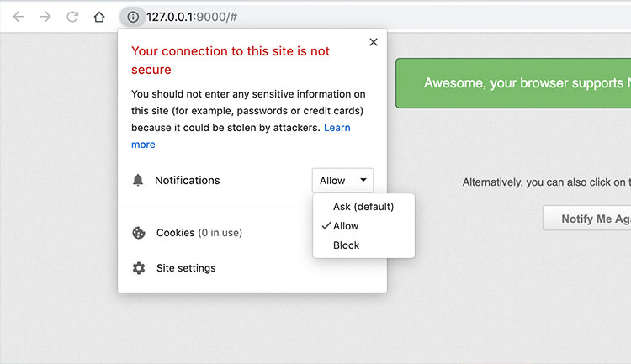This screenshot has width=631, height=364.
Task: Click the Notifications bell icon
Action: pyautogui.click(x=138, y=180)
